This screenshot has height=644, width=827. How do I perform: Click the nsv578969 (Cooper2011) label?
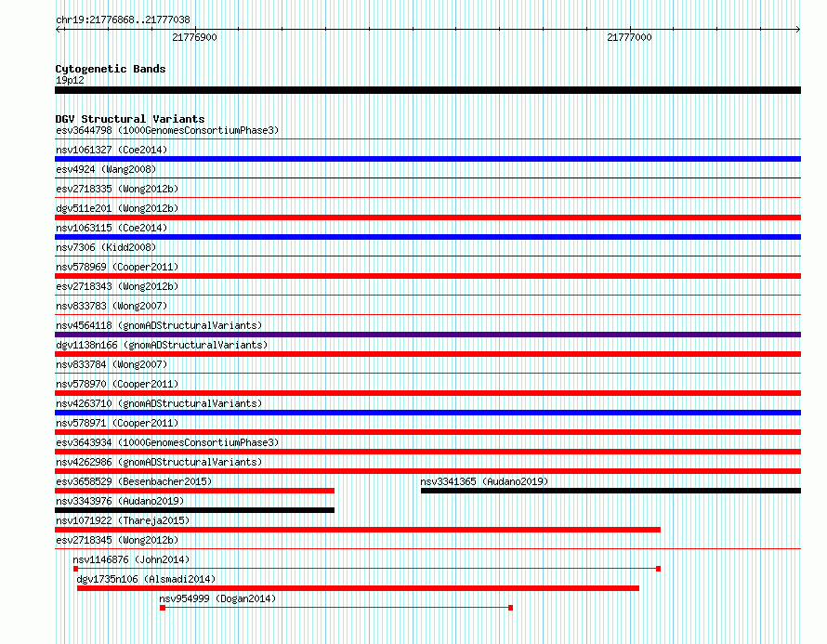[x=117, y=267]
